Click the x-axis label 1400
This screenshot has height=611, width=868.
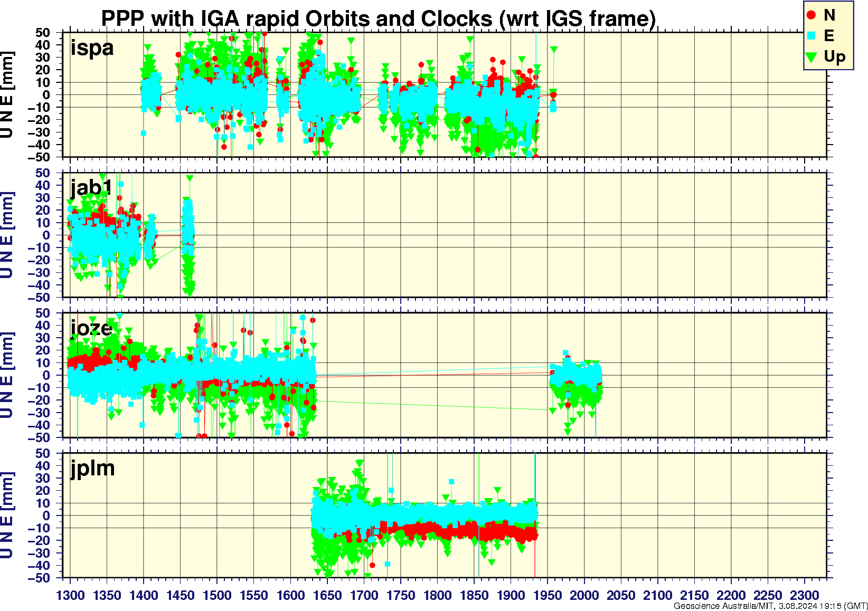(144, 595)
